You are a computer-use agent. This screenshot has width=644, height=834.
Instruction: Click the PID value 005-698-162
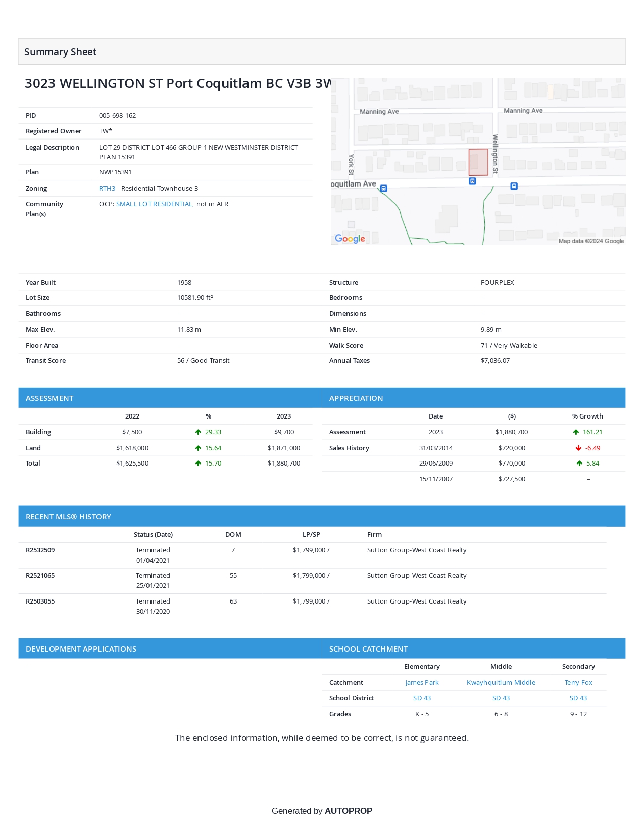(x=117, y=116)
